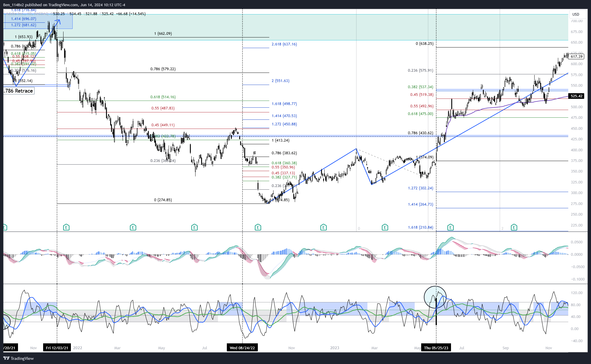The width and height of the screenshot is (591, 364).
Task: Select the 1.414 (264.73) extension label
Action: pyautogui.click(x=421, y=204)
